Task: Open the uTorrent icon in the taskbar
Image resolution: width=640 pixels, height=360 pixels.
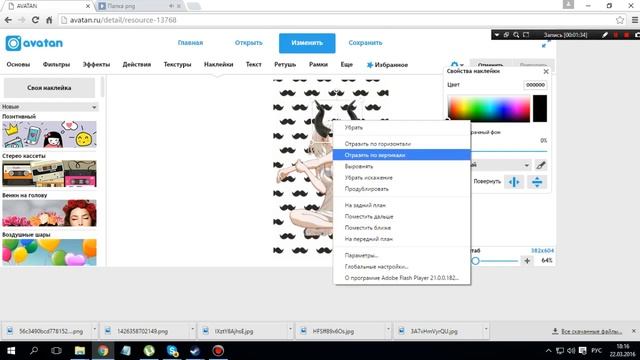Action: [x=149, y=351]
